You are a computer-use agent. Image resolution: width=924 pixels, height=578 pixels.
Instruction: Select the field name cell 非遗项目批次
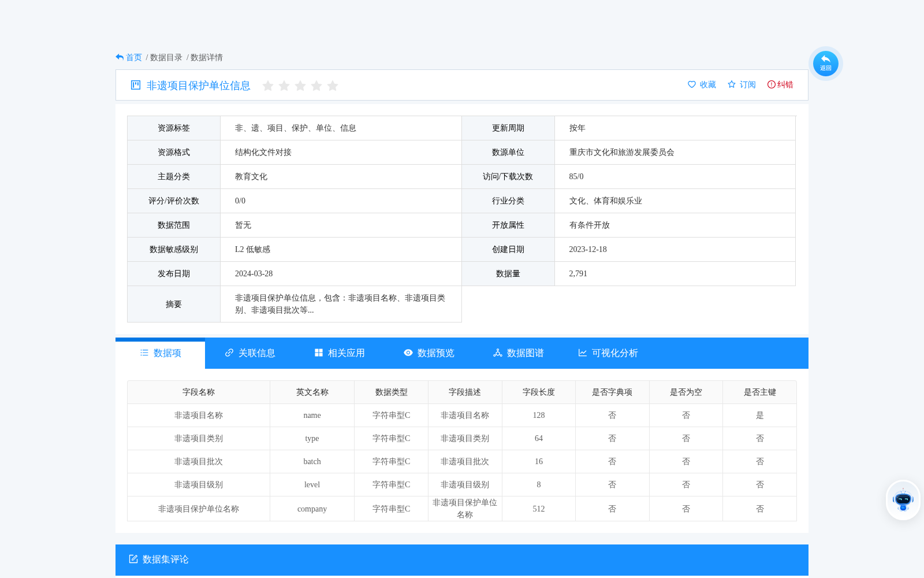199,461
